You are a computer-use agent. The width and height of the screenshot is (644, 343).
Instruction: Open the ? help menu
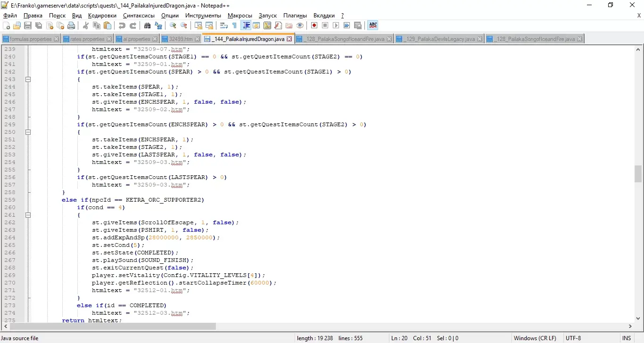point(342,16)
